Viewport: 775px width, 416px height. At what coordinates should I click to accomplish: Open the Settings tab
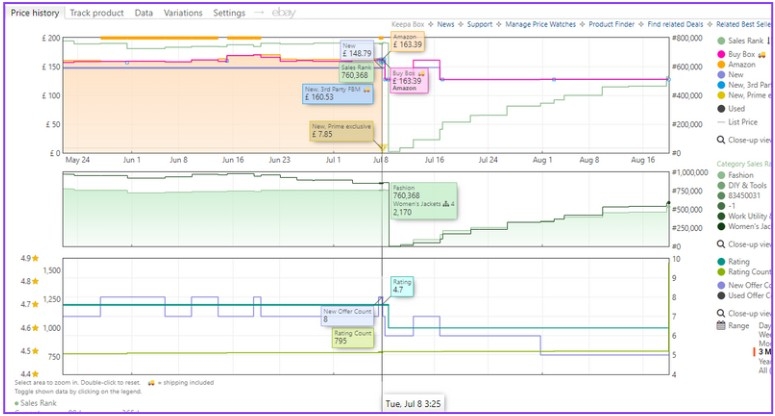pos(229,13)
